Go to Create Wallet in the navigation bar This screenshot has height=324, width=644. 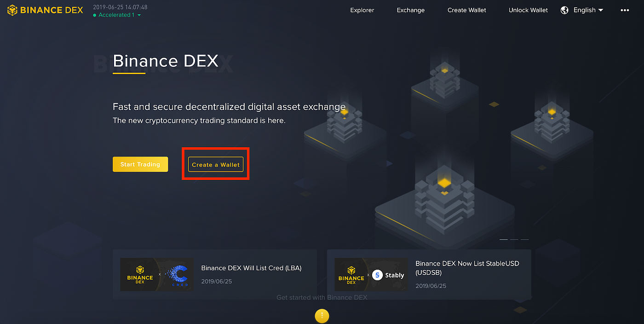[x=466, y=10]
